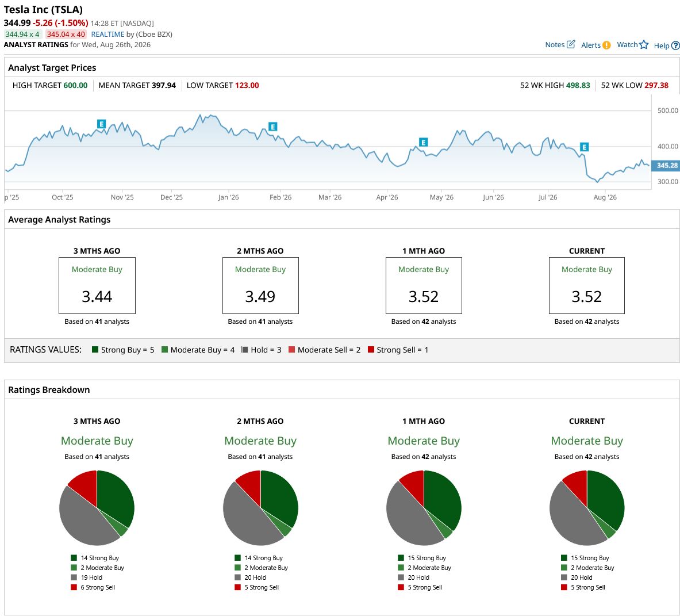Click the Moderate Sell = 2 legend swatch

291,350
